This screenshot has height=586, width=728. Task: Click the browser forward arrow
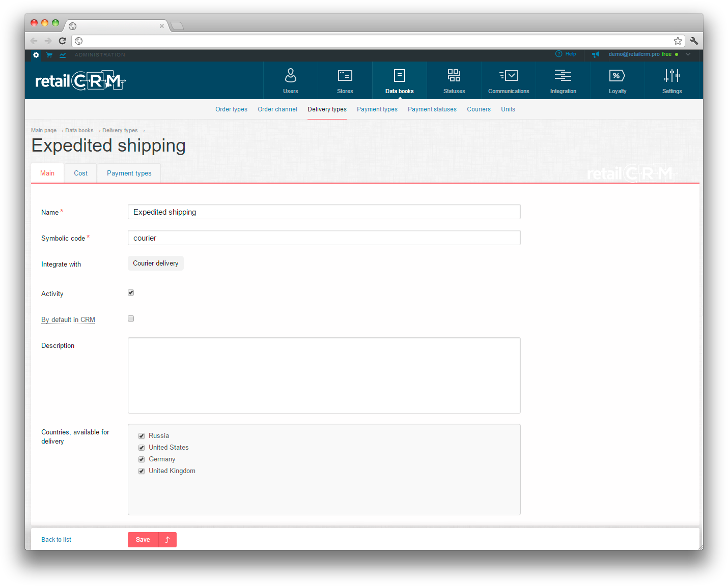pos(48,41)
